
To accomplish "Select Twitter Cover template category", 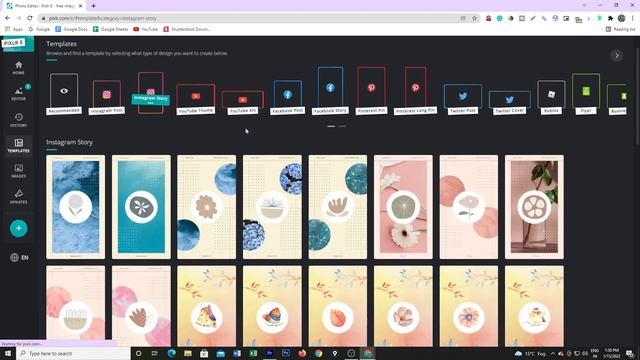I will click(x=509, y=102).
